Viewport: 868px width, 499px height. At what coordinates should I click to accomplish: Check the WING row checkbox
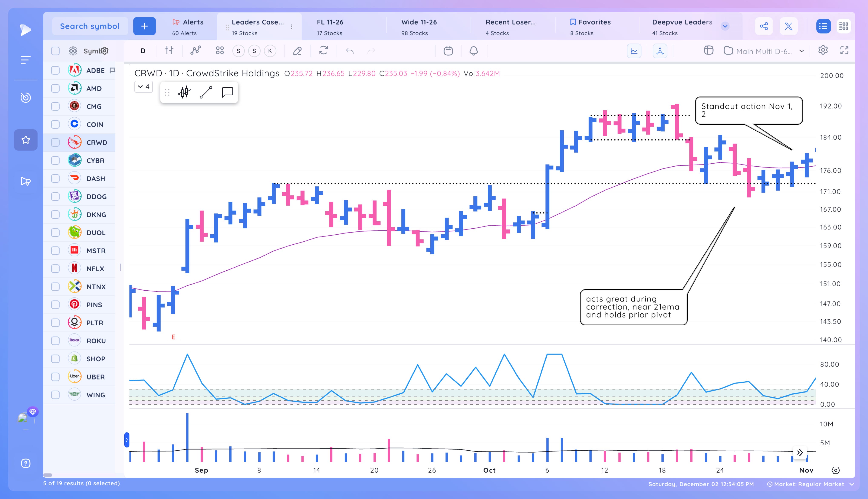coord(55,395)
